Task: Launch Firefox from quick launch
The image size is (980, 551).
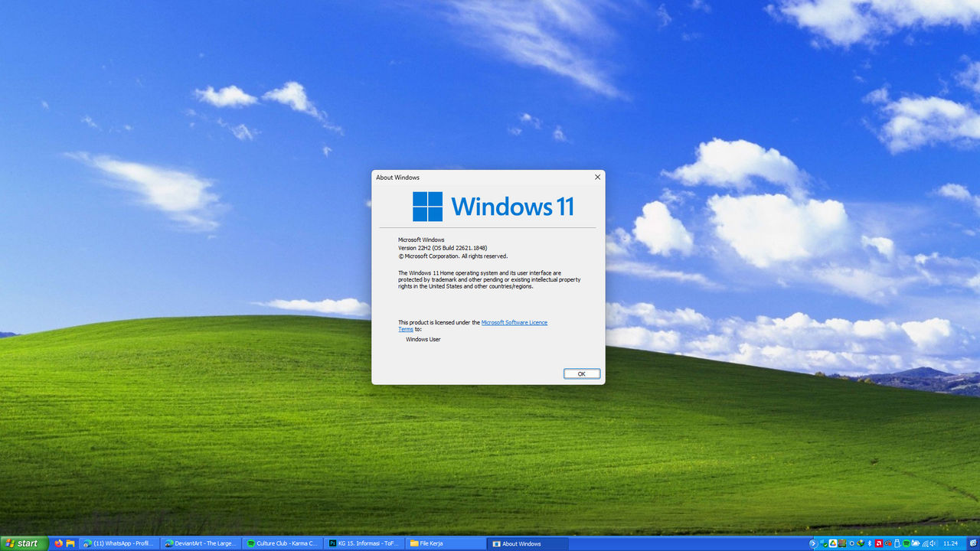Action: (x=59, y=543)
